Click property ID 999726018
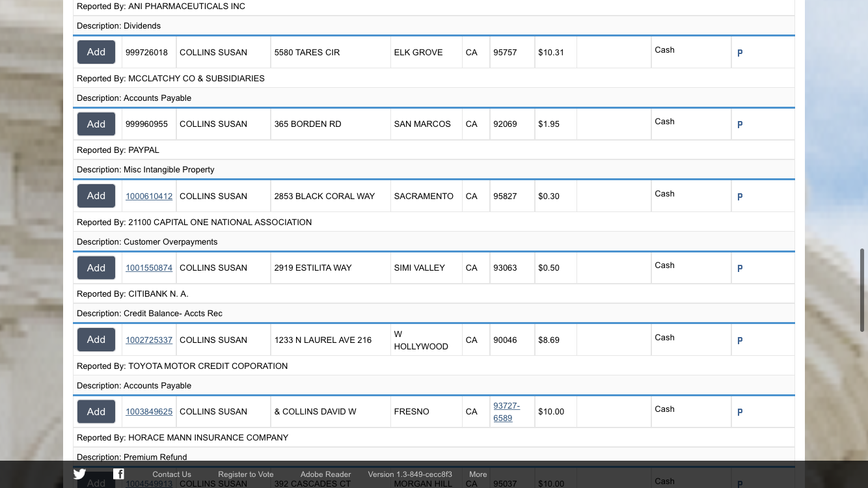The height and width of the screenshot is (488, 868). [x=146, y=52]
